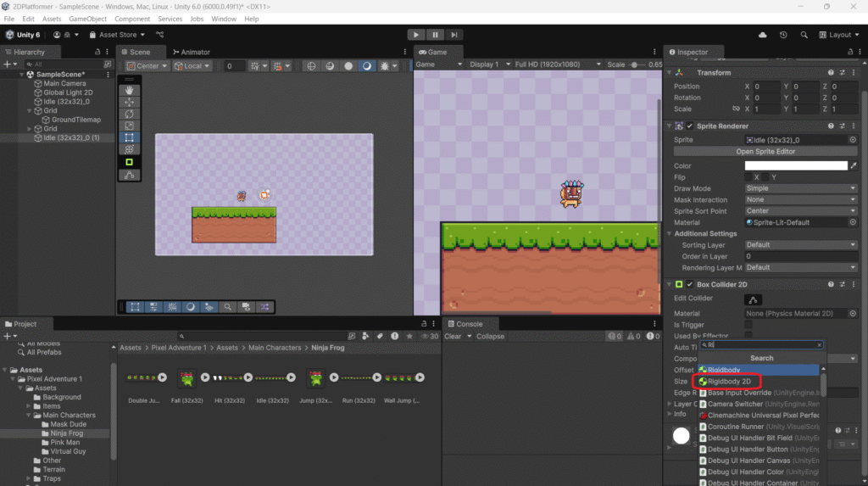868x486 pixels.
Task: Open the version history icon
Action: 782,35
